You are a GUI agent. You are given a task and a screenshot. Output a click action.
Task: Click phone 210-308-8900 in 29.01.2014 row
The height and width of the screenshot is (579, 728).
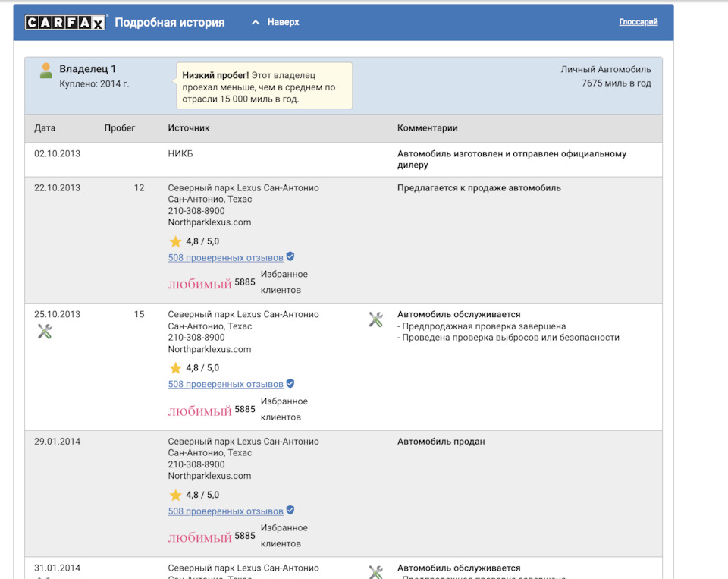click(196, 464)
